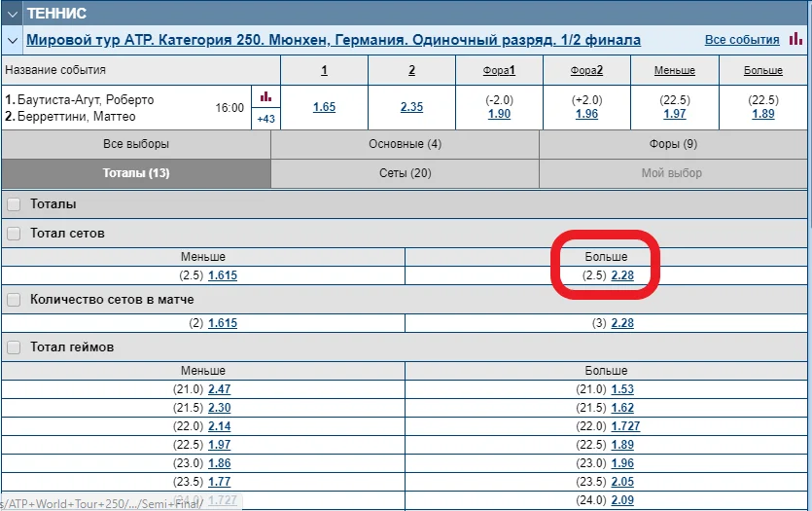This screenshot has width=812, height=511.
Task: Pick games over (21.0) odds 1.53
Action: (622, 389)
